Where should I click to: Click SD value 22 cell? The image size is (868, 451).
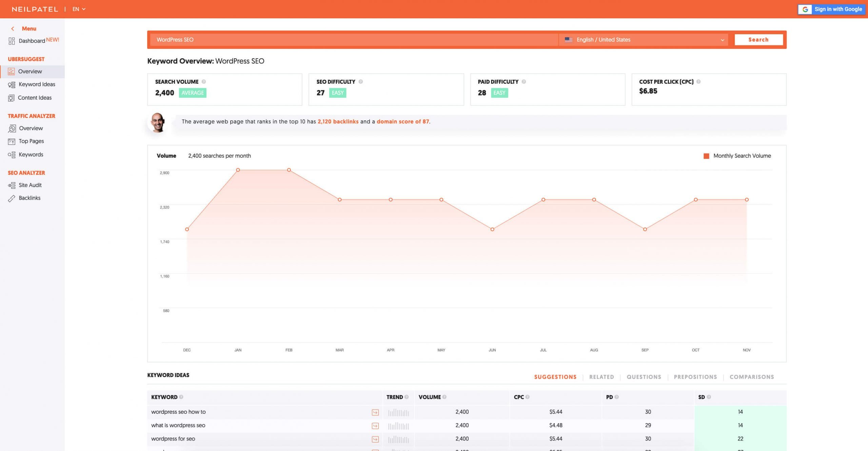coord(740,439)
